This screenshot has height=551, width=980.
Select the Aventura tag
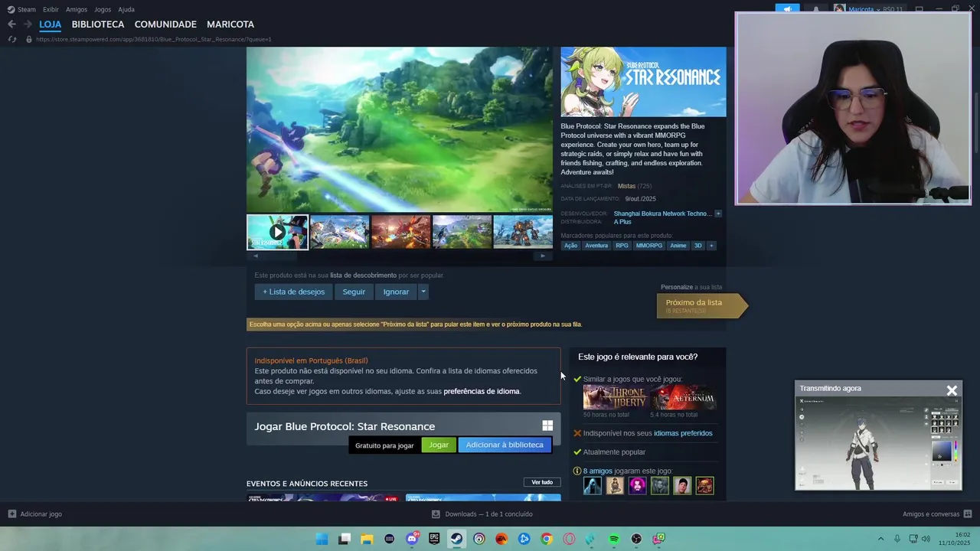pyautogui.click(x=596, y=246)
